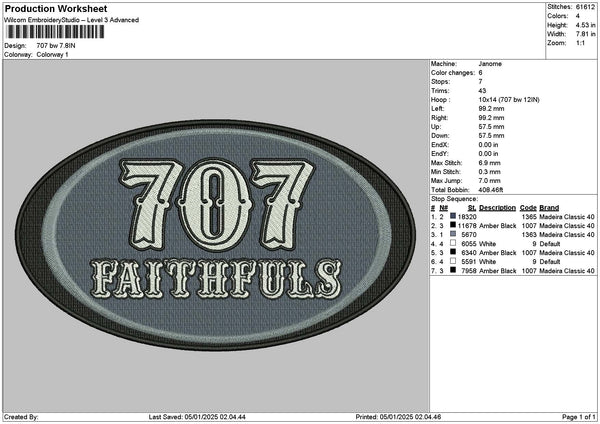The image size is (600, 424).
Task: Select the design name '707 bw 7.8IN'
Action: 56,46
